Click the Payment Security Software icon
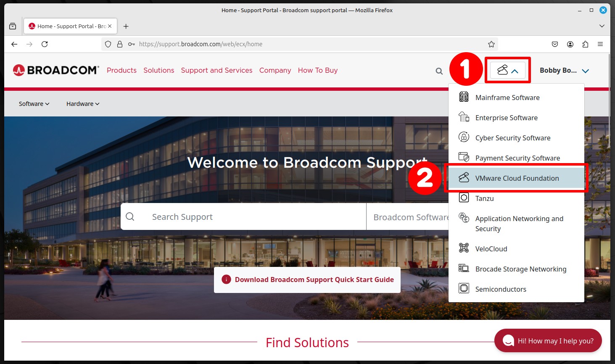This screenshot has height=364, width=615. point(464,158)
